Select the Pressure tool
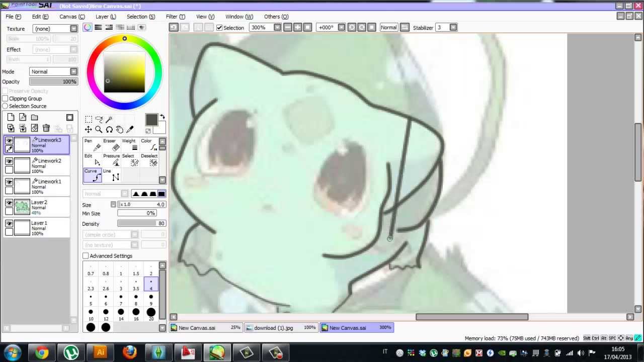Viewport: 644px width, 362px height. [x=111, y=160]
